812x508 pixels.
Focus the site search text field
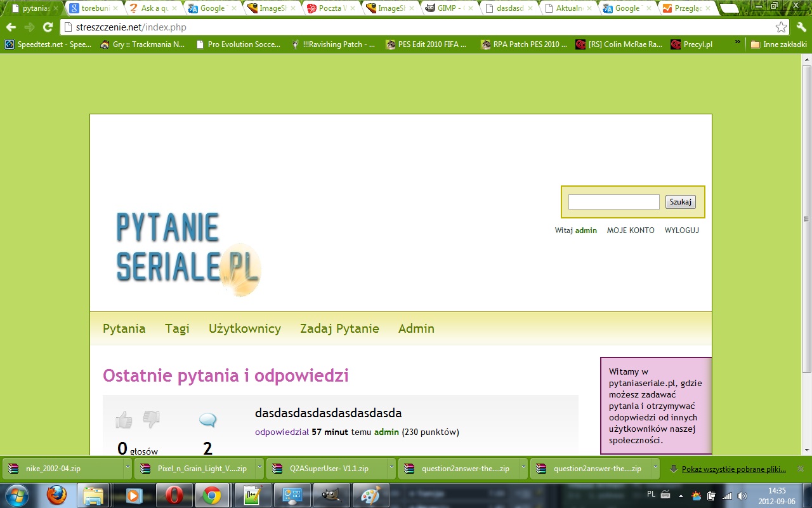pyautogui.click(x=613, y=202)
